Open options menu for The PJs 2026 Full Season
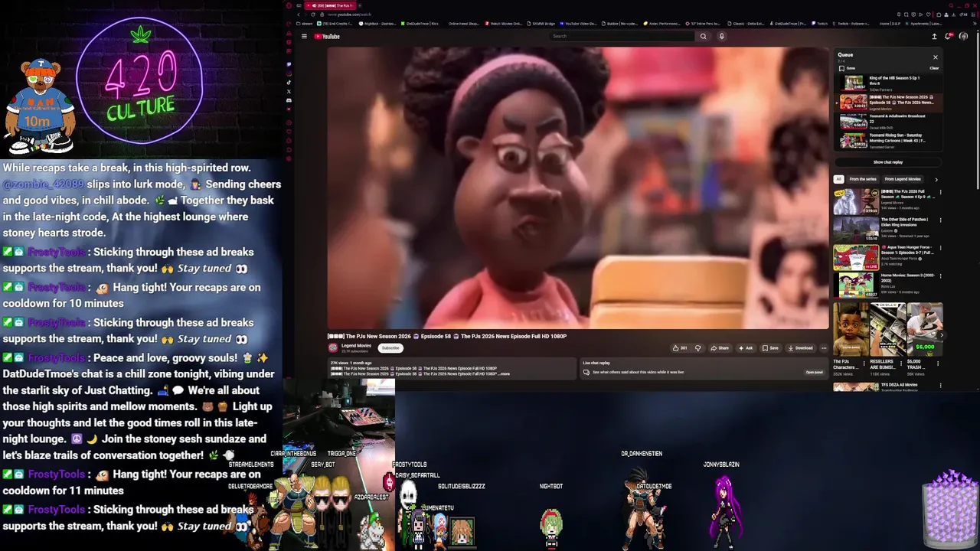980x551 pixels. click(x=940, y=192)
